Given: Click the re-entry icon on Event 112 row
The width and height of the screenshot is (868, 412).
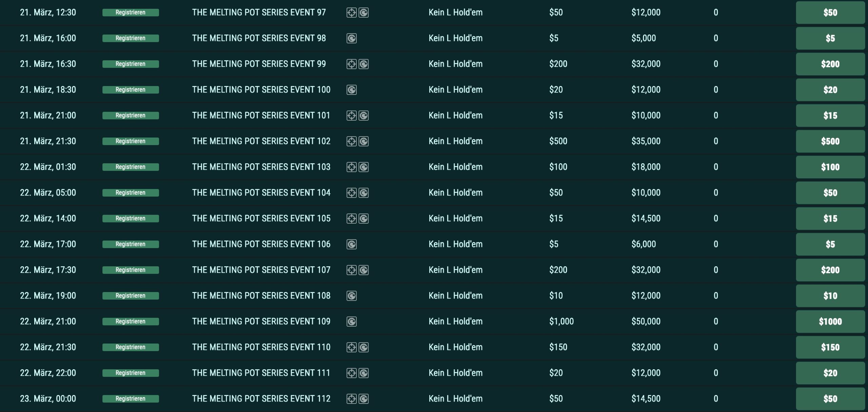Looking at the screenshot, I should pyautogui.click(x=363, y=399).
